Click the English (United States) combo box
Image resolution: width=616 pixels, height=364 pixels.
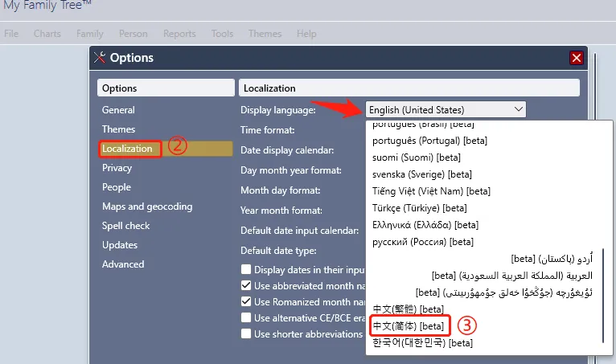point(446,109)
